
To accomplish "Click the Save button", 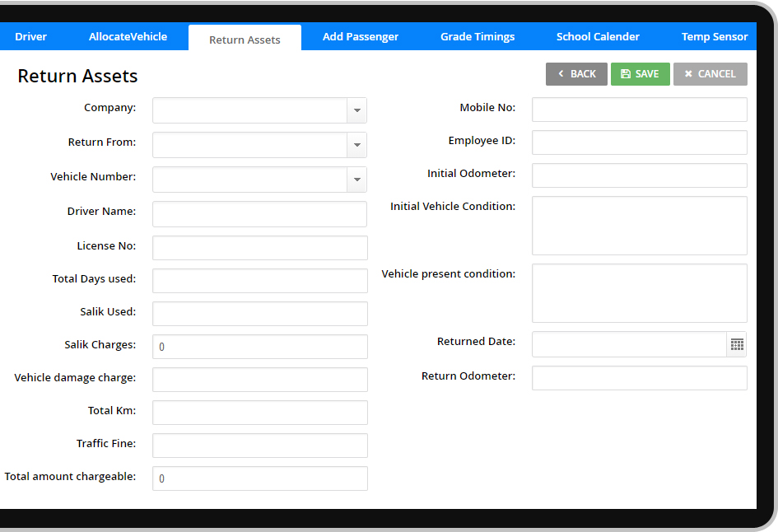I will pos(640,74).
